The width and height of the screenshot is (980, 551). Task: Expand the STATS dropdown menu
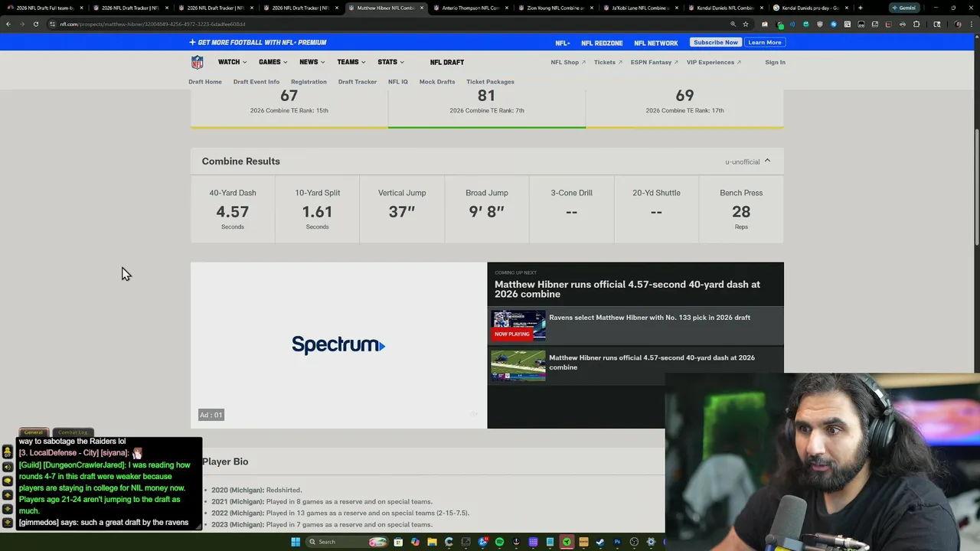tap(390, 62)
